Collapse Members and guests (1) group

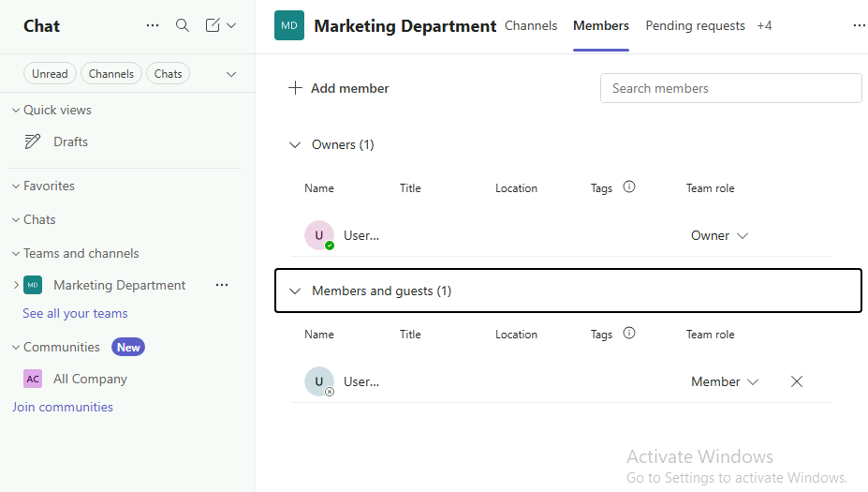pyautogui.click(x=295, y=291)
